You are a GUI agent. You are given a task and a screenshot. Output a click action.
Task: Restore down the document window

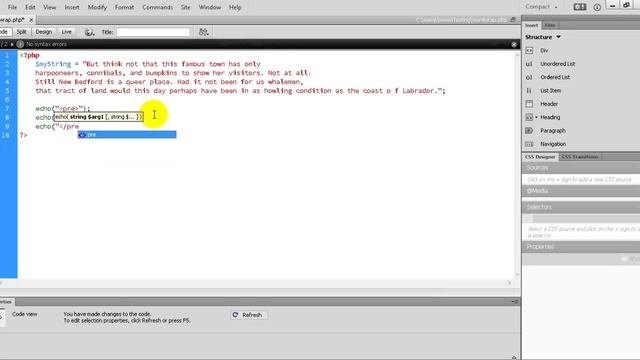tap(513, 20)
